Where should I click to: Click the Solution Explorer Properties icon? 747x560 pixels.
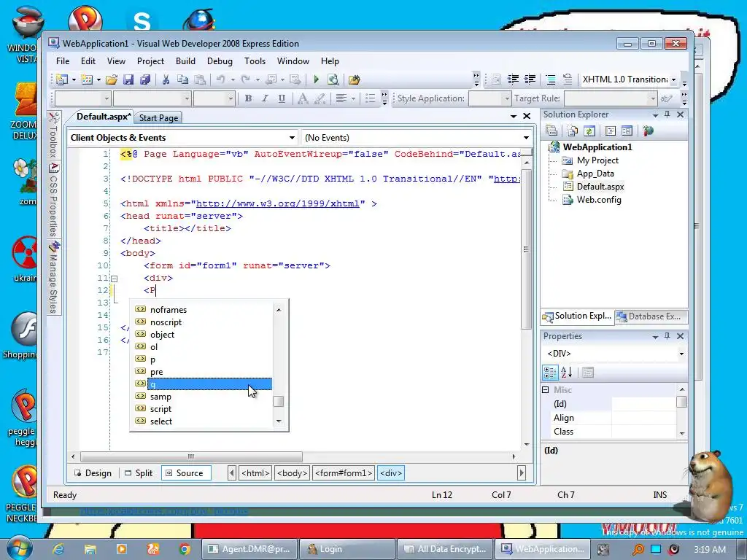pyautogui.click(x=551, y=131)
